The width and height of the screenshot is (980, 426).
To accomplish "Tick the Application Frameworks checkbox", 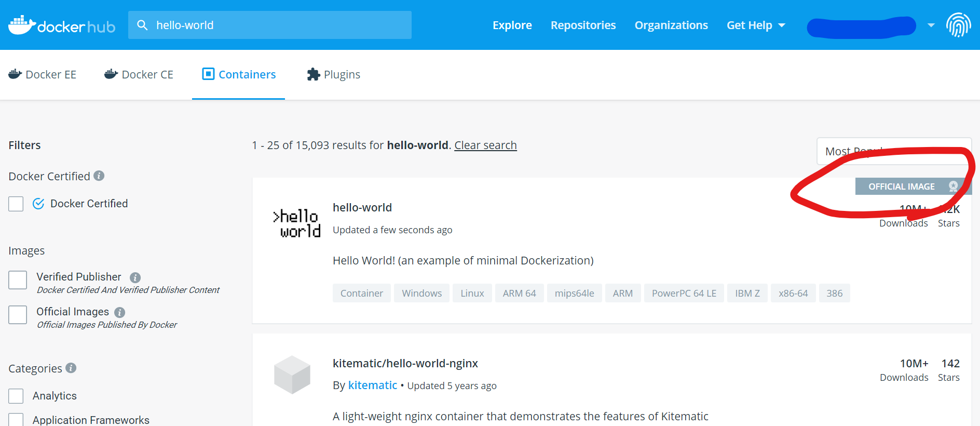I will tap(16, 420).
